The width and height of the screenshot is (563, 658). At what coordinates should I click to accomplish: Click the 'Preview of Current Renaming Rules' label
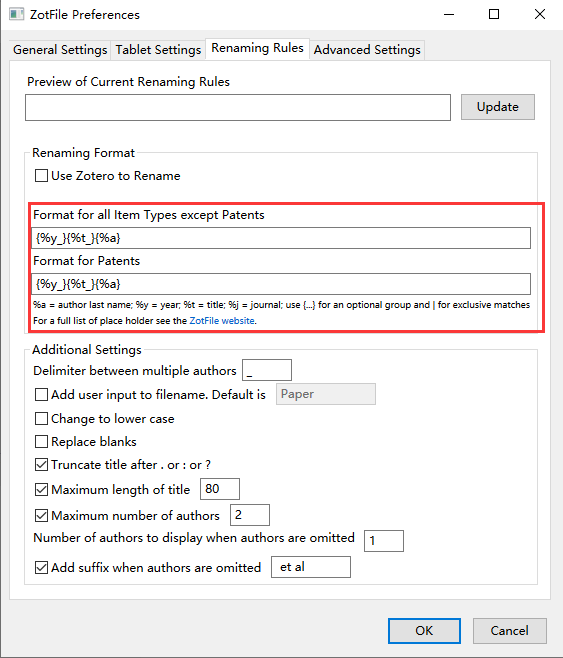[x=128, y=82]
